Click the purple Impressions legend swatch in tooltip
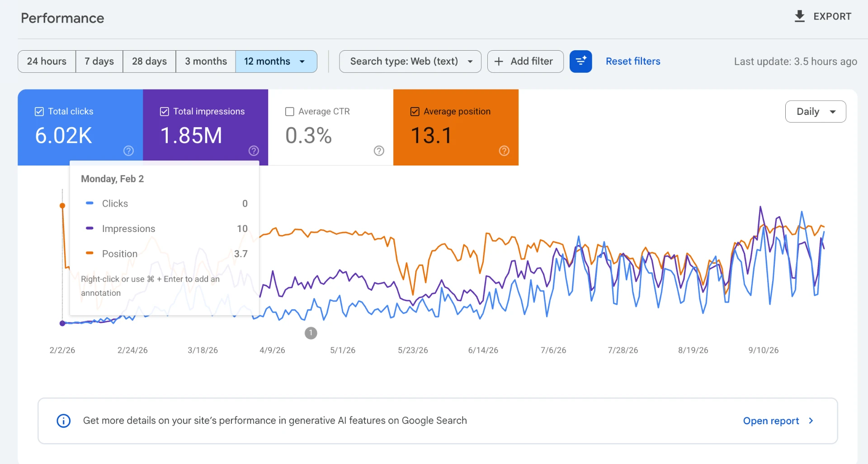The image size is (868, 464). 90,228
